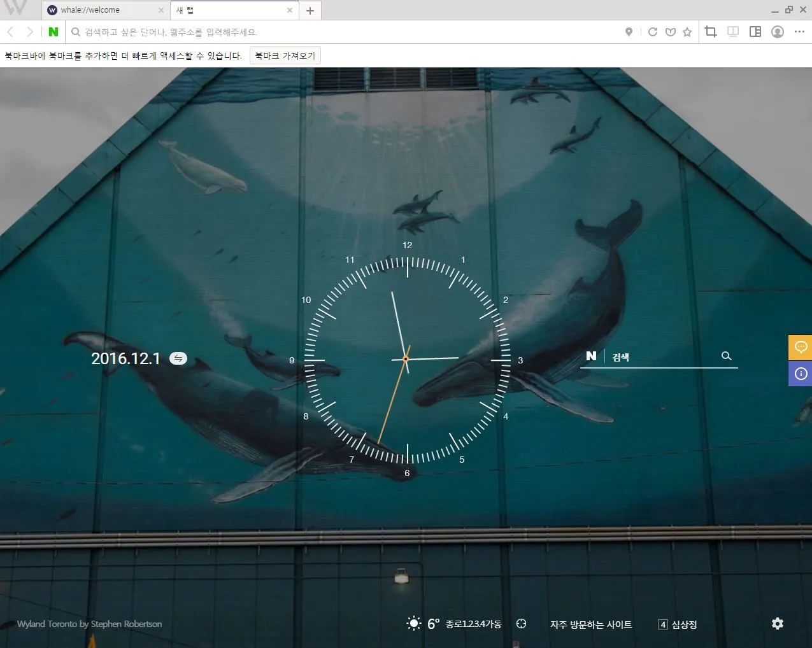Click the magnifier icon in Naver search
The width and height of the screenshot is (812, 648).
(x=727, y=356)
